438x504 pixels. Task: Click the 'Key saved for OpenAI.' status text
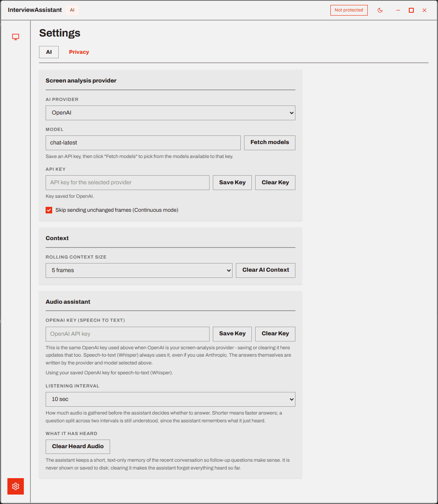70,197
